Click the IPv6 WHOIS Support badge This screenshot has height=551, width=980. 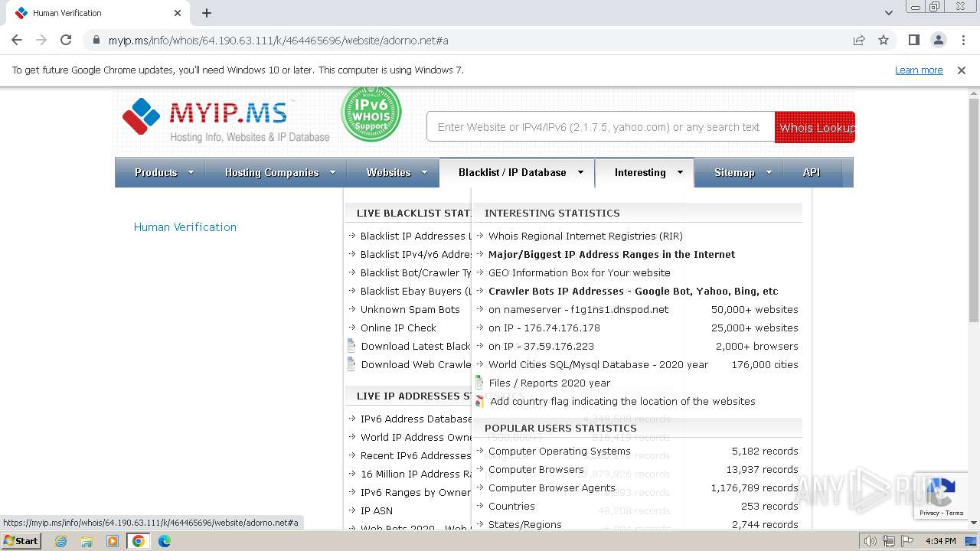(371, 113)
